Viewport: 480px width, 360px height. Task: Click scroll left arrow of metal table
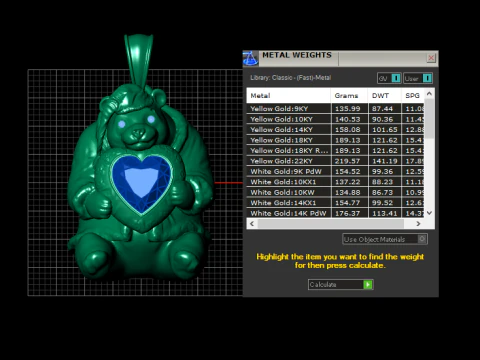[252, 224]
